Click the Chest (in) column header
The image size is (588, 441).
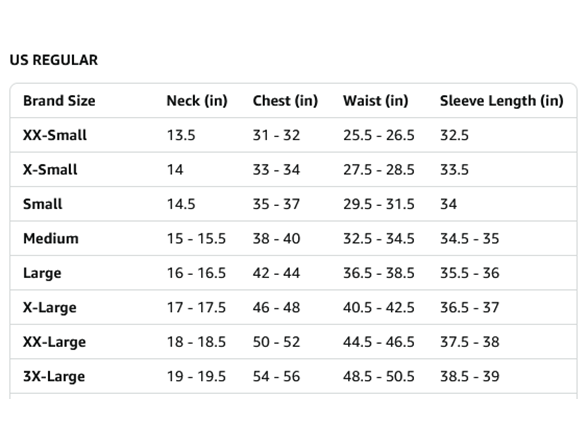point(285,100)
